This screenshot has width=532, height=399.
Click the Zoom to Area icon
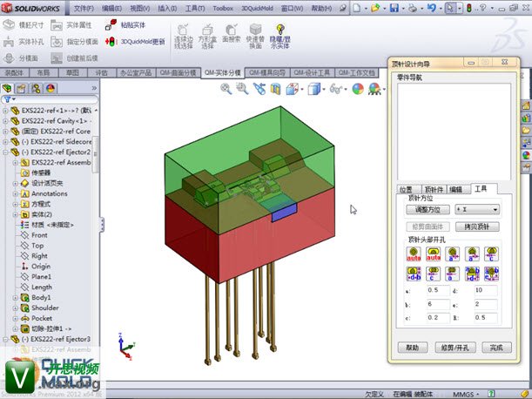pos(242,89)
